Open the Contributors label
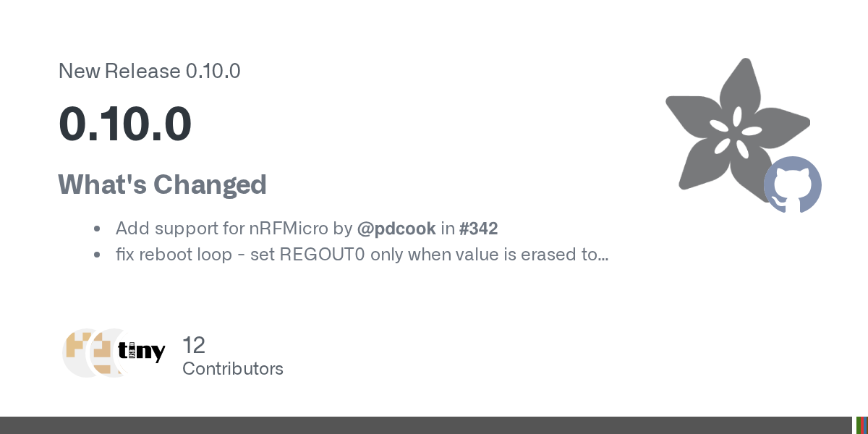The image size is (868, 434). 233,369
